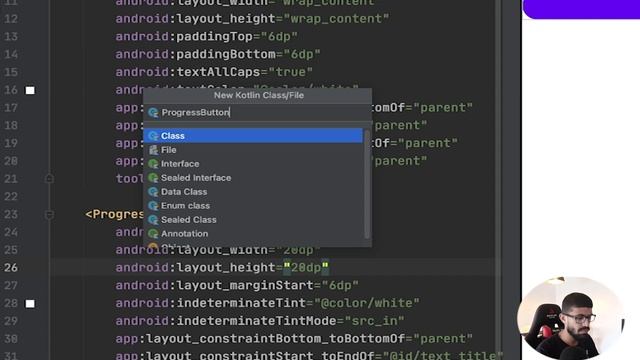Click android:layout_height="wrap_content" on line 12

tap(252, 19)
